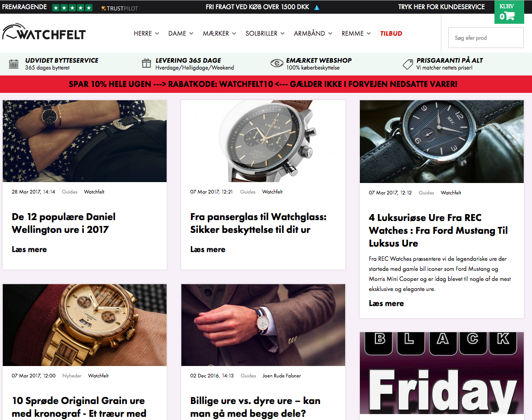Open the shopping cart (Kurv) icon
This screenshot has width=532, height=420.
509,12
